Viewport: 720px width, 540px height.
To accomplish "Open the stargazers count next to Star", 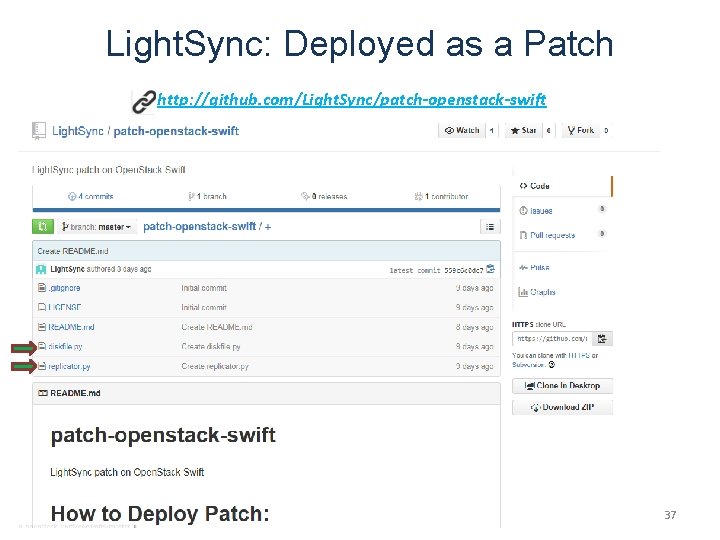I will 548,130.
